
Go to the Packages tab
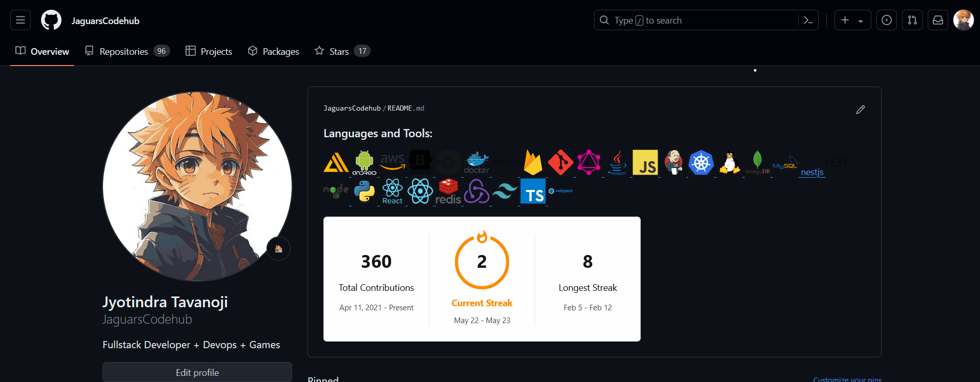(274, 51)
